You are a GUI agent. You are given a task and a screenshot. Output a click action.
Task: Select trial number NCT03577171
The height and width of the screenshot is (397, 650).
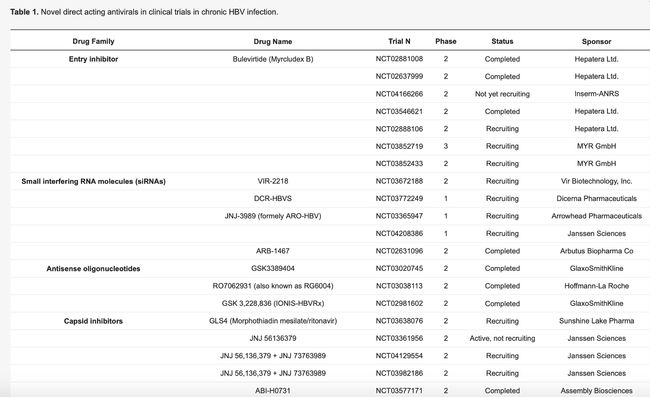click(399, 391)
